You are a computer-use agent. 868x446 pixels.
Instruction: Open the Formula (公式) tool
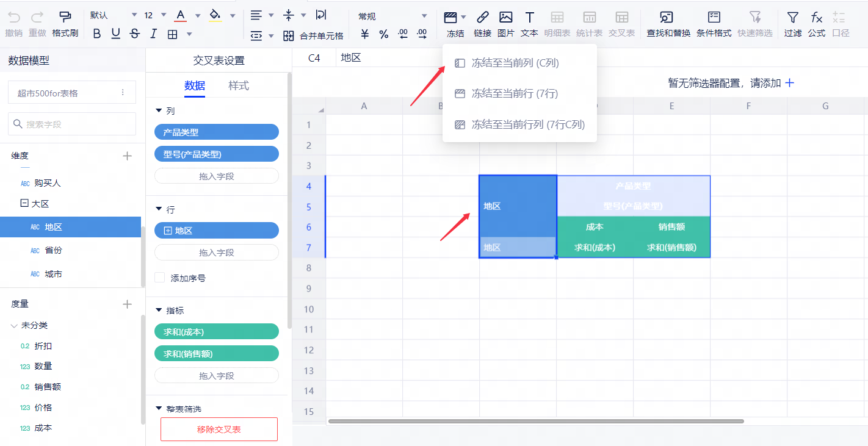816,17
